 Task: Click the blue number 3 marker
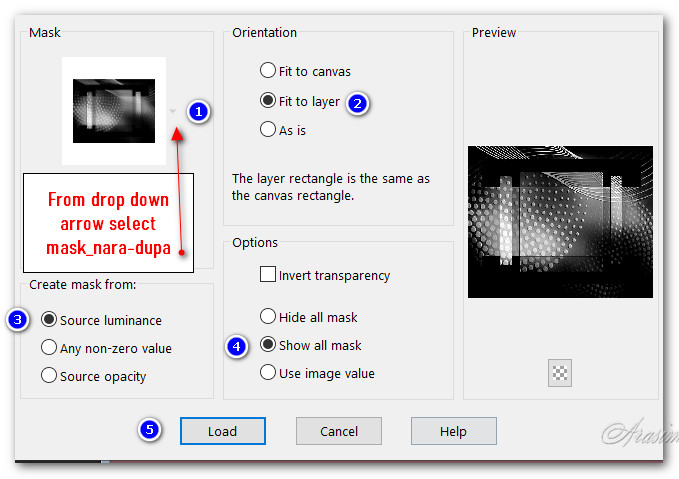tap(15, 320)
